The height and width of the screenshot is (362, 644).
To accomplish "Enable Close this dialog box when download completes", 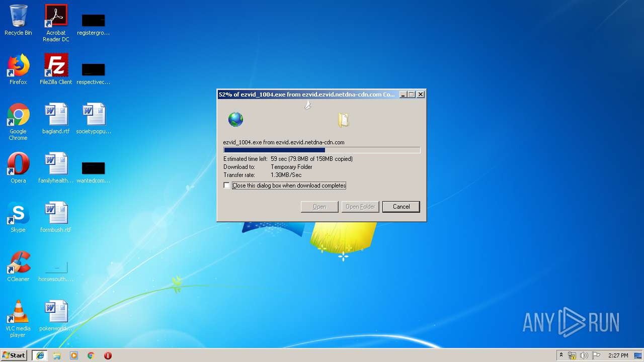I will click(227, 186).
